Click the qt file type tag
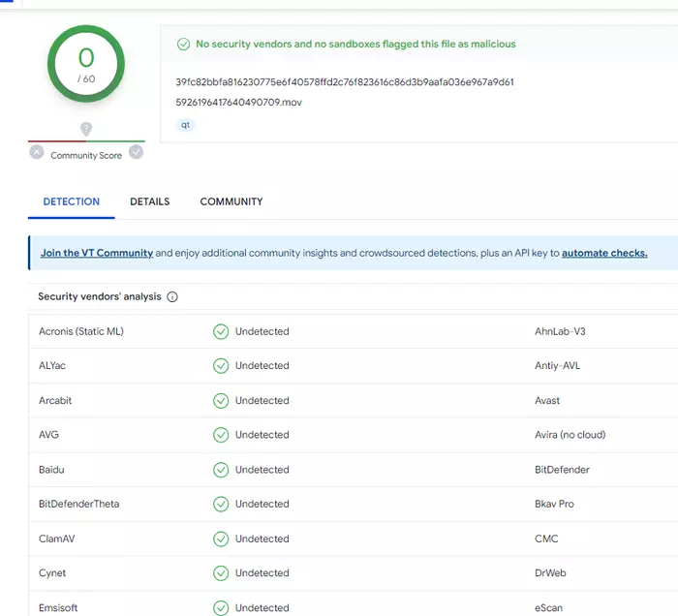The width and height of the screenshot is (678, 616). (x=186, y=125)
